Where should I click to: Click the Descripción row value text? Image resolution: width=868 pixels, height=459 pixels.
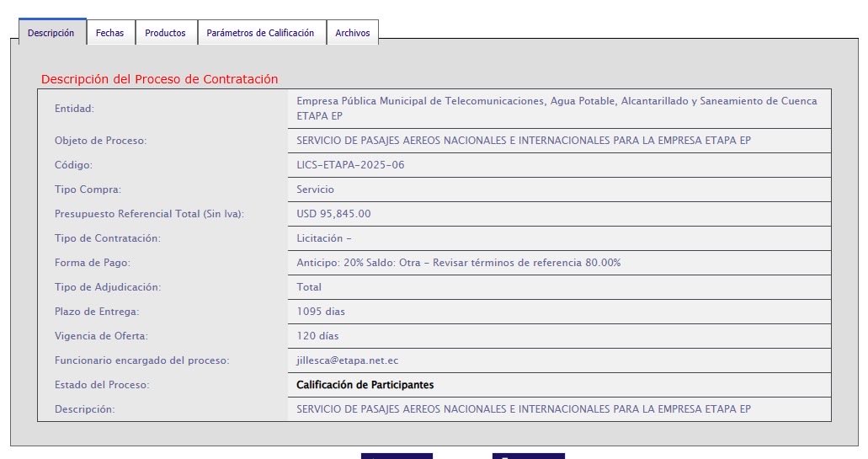(523, 409)
